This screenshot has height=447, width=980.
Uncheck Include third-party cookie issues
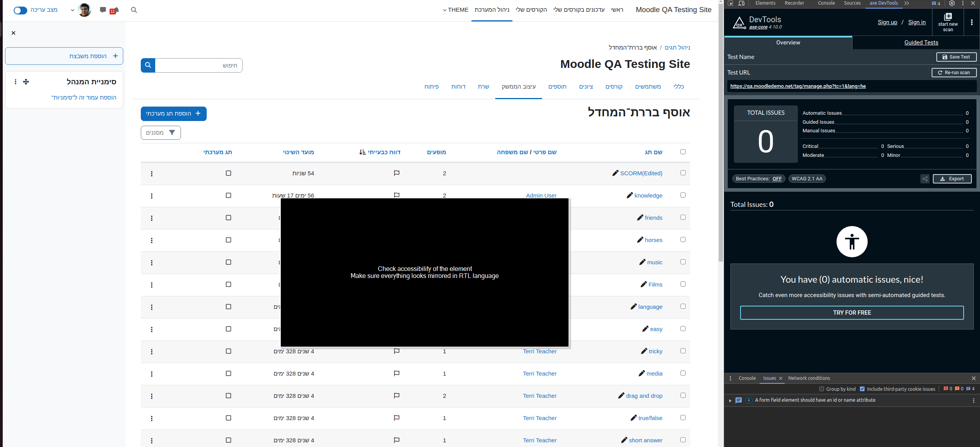tap(862, 389)
